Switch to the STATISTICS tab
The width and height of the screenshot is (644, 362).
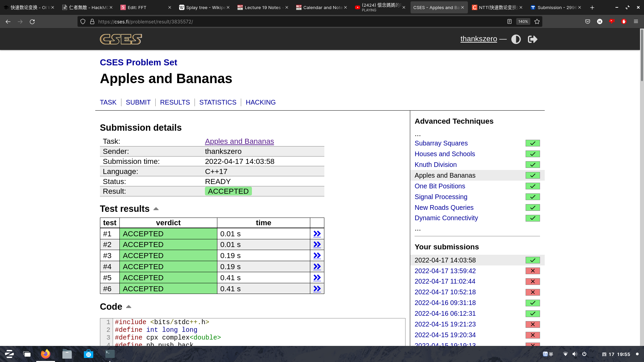[218, 102]
